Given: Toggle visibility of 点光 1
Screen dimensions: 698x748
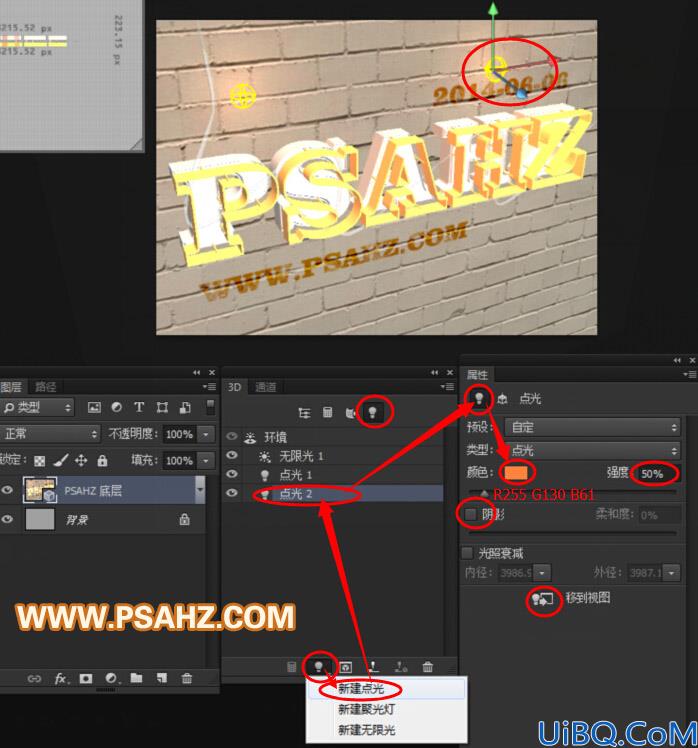Looking at the screenshot, I should pos(232,474).
